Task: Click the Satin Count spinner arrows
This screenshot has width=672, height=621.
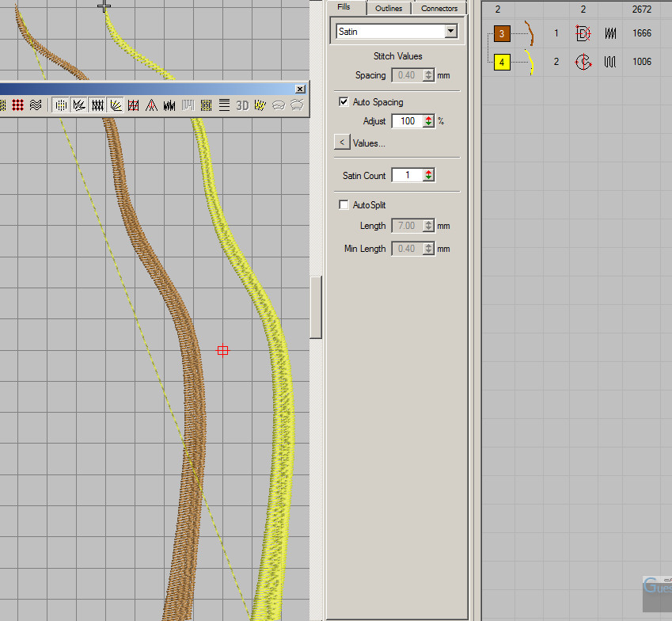Action: (x=428, y=175)
